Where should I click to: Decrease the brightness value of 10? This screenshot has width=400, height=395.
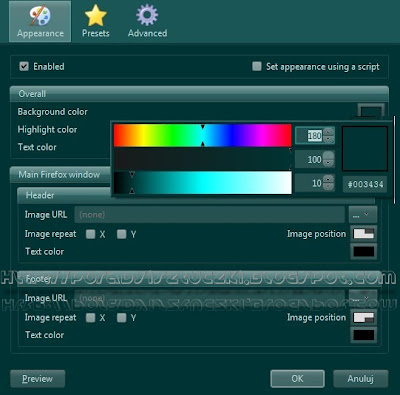[x=328, y=187]
